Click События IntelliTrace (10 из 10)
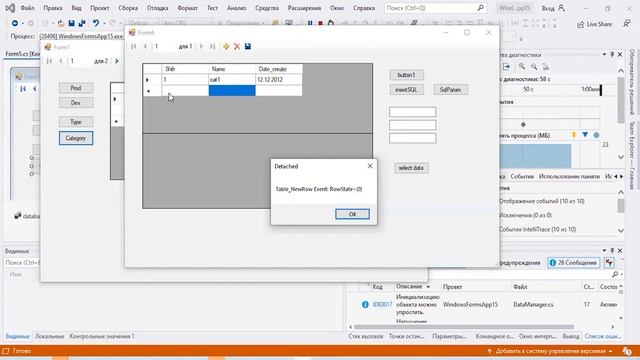This screenshot has height=360, width=640. point(538,229)
